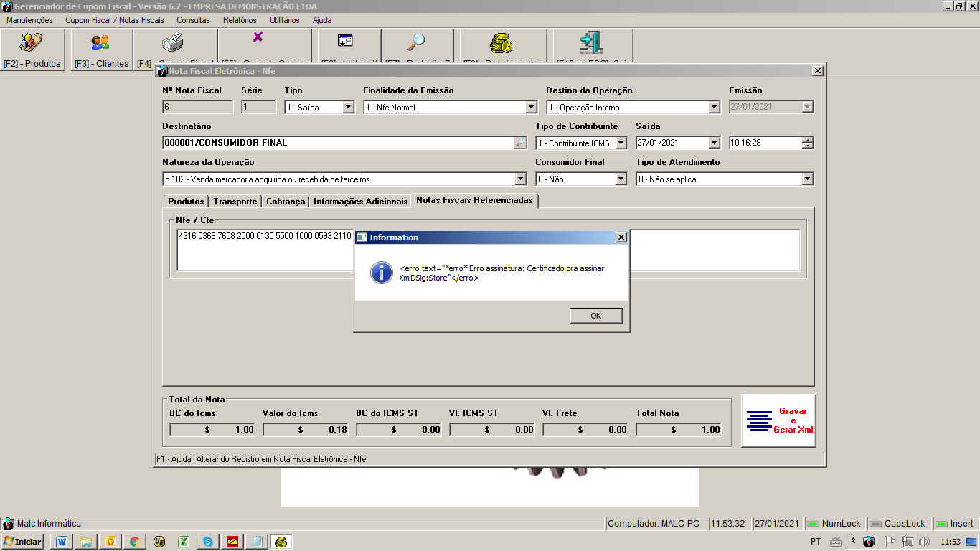Click the Redução Z magnifier icon
This screenshot has width=980, height=551.
tap(416, 43)
